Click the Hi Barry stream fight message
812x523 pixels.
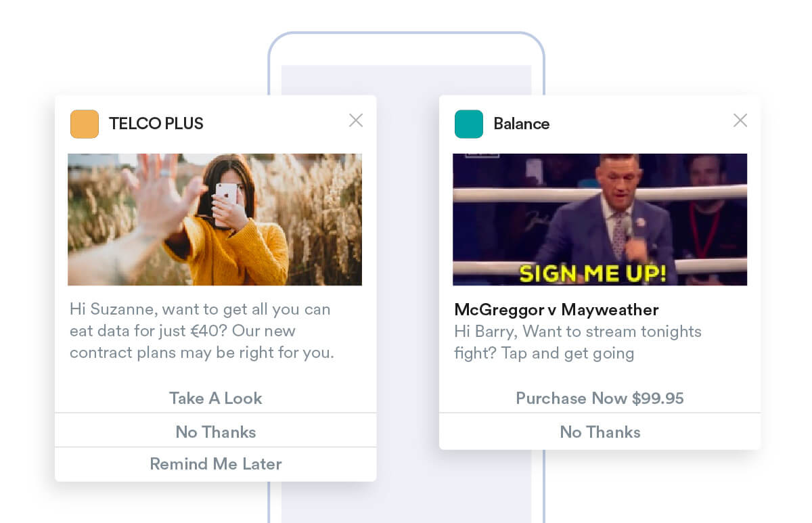[x=578, y=342]
